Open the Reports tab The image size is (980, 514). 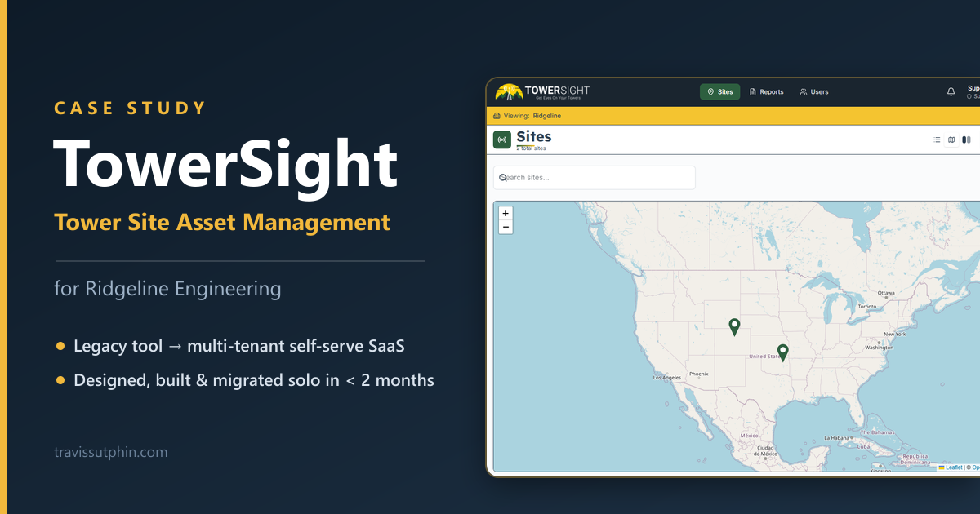tap(767, 92)
